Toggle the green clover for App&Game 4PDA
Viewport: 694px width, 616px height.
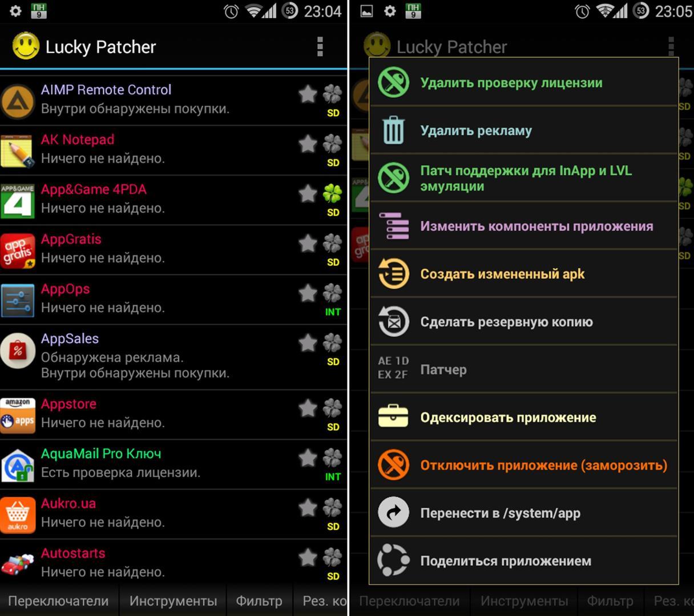click(333, 193)
